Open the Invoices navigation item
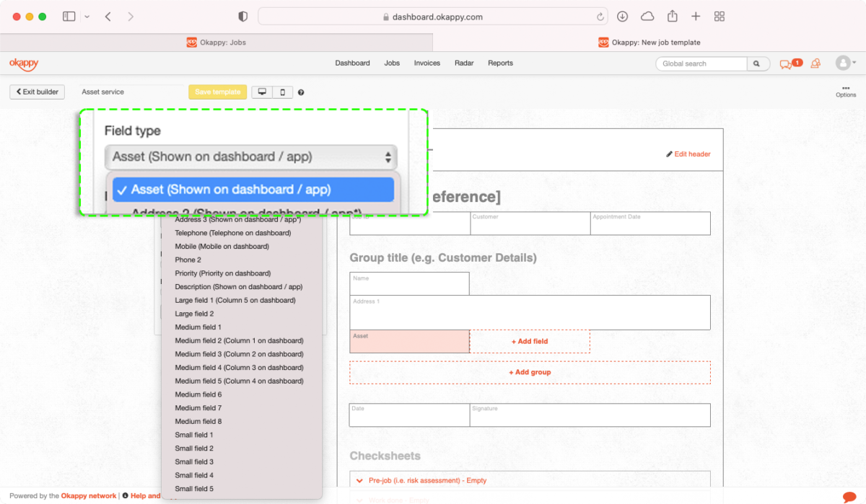Image resolution: width=866 pixels, height=504 pixels. point(427,63)
